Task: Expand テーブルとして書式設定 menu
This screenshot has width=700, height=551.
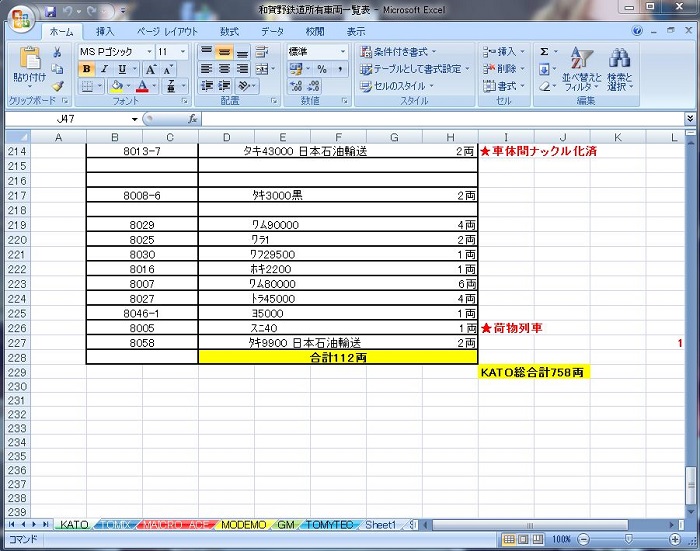Action: 415,69
